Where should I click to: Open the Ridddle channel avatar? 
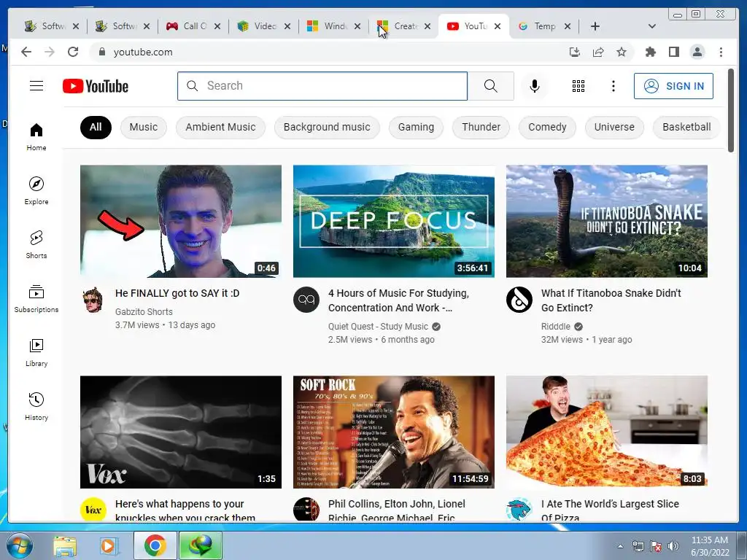519,300
